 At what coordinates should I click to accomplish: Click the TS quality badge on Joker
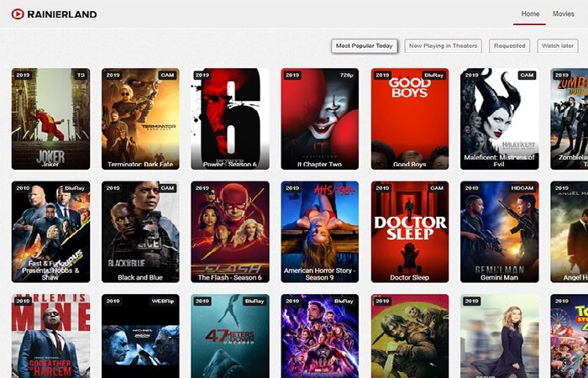point(81,75)
